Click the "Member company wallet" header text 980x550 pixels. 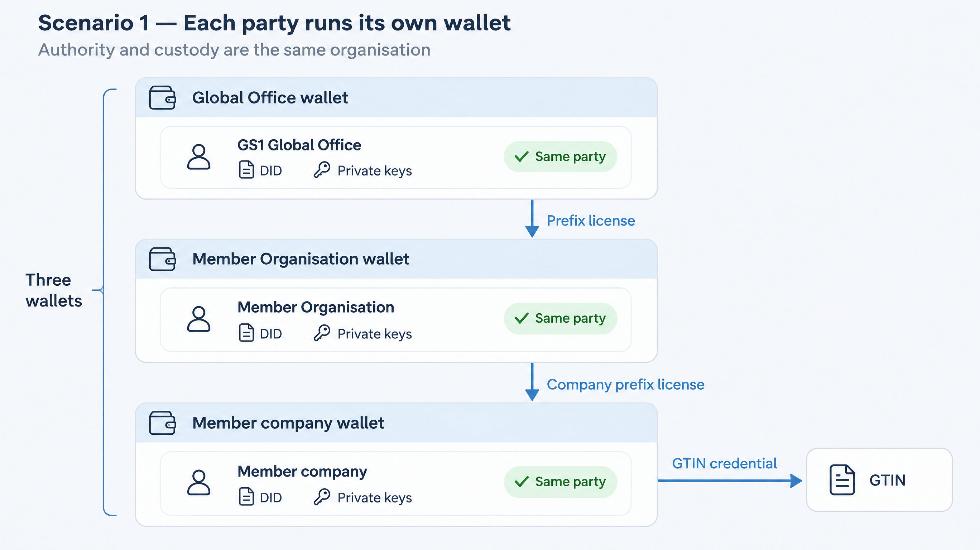coord(288,423)
